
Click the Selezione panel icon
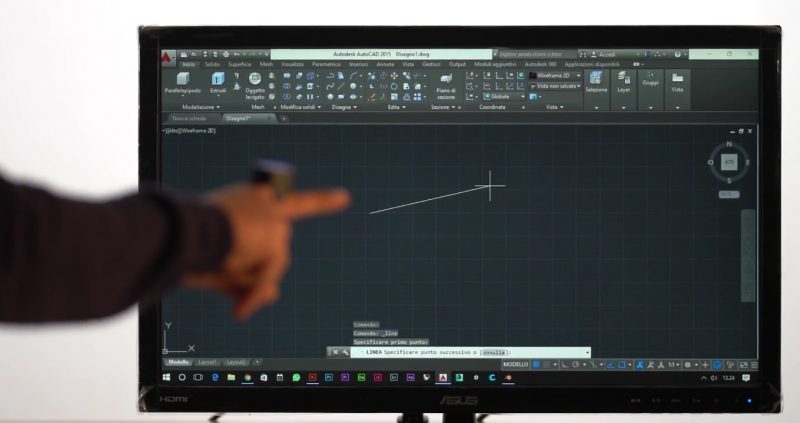(x=596, y=80)
